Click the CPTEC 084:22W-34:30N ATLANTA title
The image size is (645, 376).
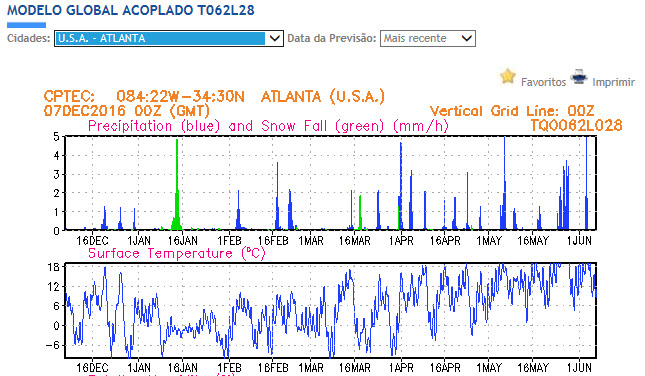pos(214,97)
